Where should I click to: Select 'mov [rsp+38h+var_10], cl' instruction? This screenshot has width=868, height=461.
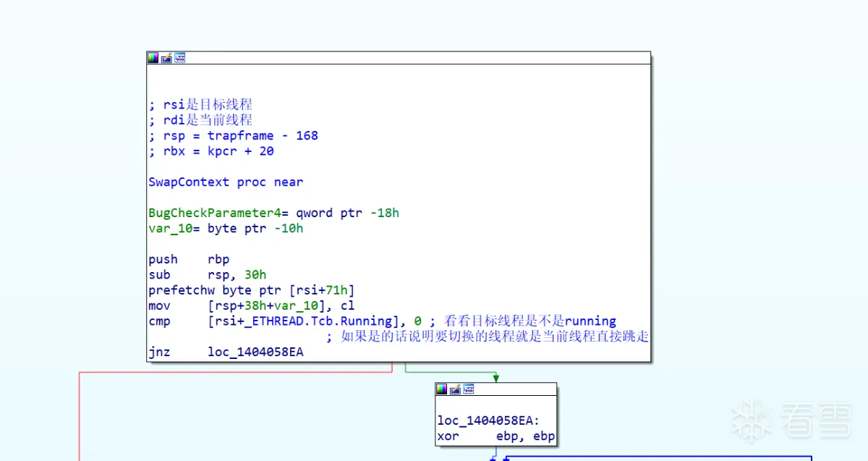[252, 305]
